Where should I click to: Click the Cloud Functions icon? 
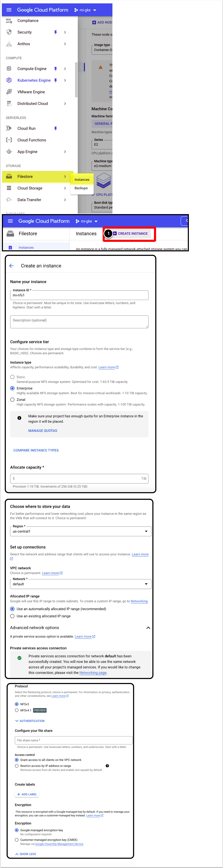coord(9,140)
